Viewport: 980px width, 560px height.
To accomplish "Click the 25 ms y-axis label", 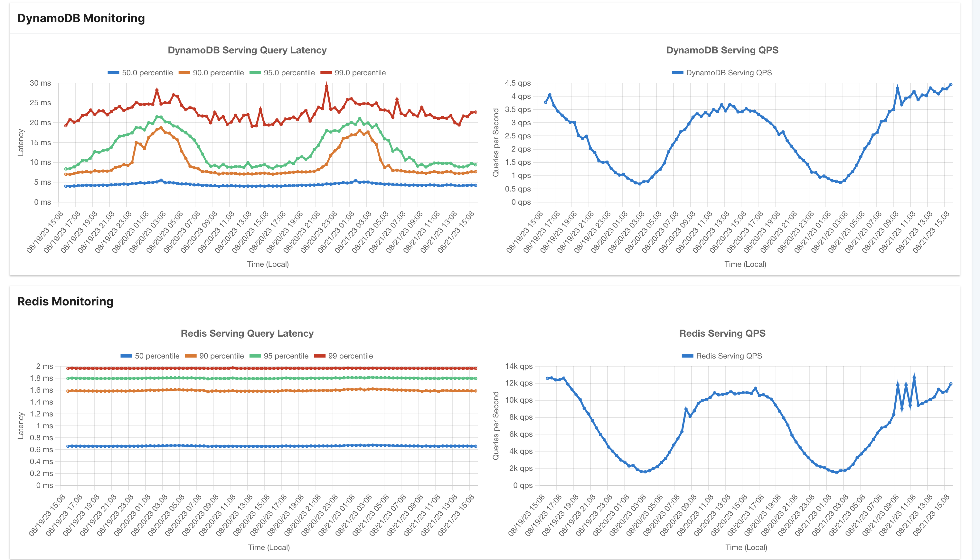I will pos(40,103).
